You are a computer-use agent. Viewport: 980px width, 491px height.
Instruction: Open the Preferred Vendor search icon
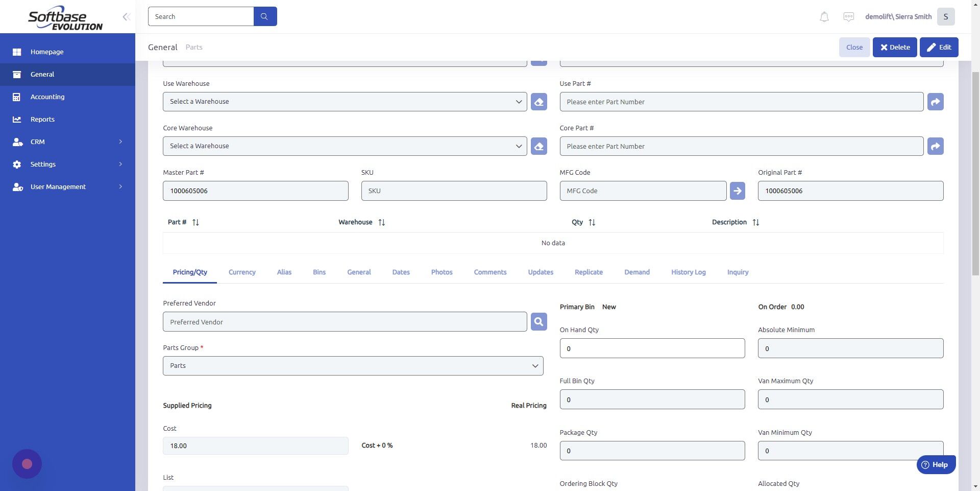[538, 321]
